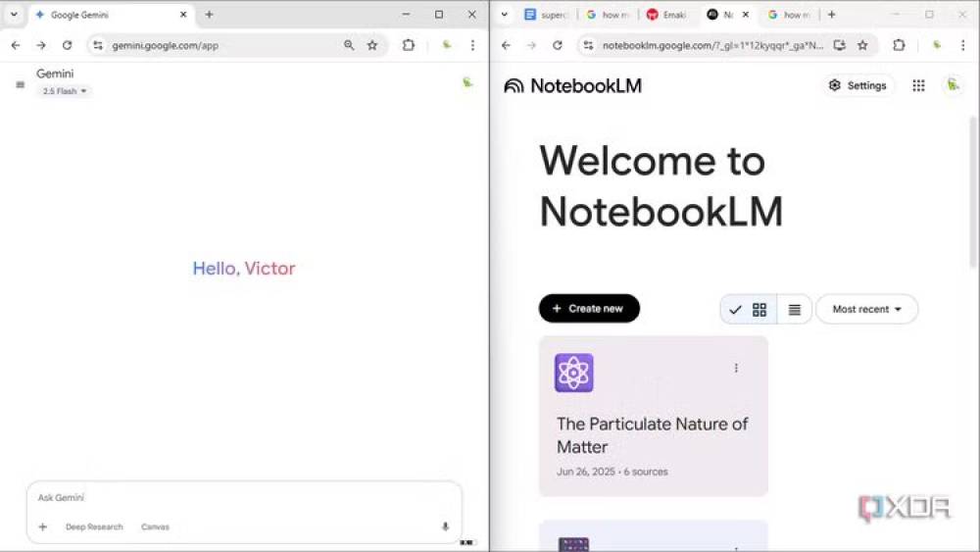The height and width of the screenshot is (552, 980).
Task: Open extensions puzzle icon in NotebookLM window
Action: [899, 45]
